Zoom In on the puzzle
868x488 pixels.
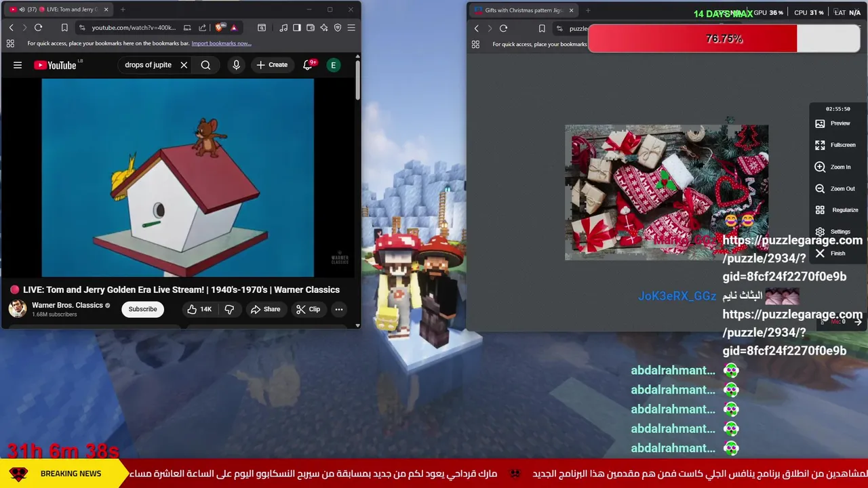pyautogui.click(x=833, y=167)
